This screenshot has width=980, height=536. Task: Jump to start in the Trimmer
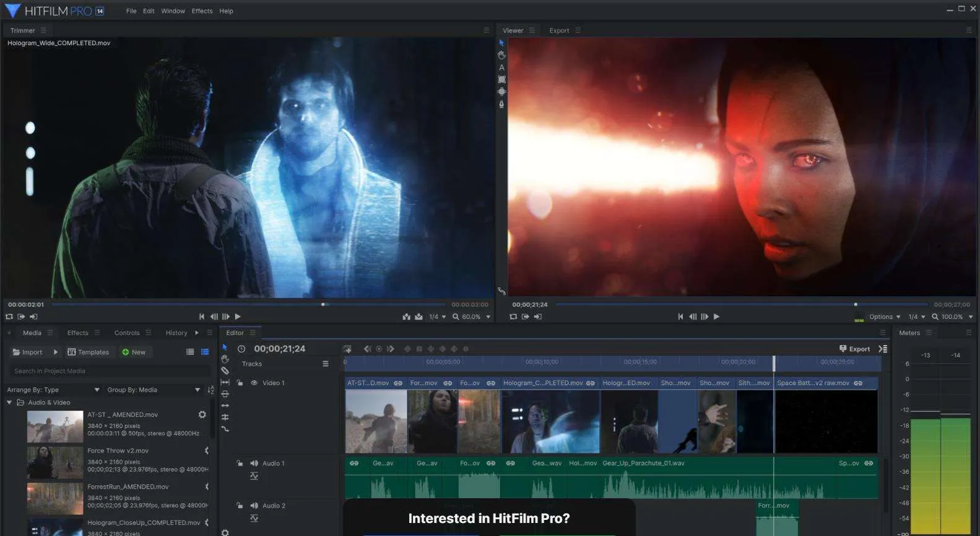tap(202, 317)
